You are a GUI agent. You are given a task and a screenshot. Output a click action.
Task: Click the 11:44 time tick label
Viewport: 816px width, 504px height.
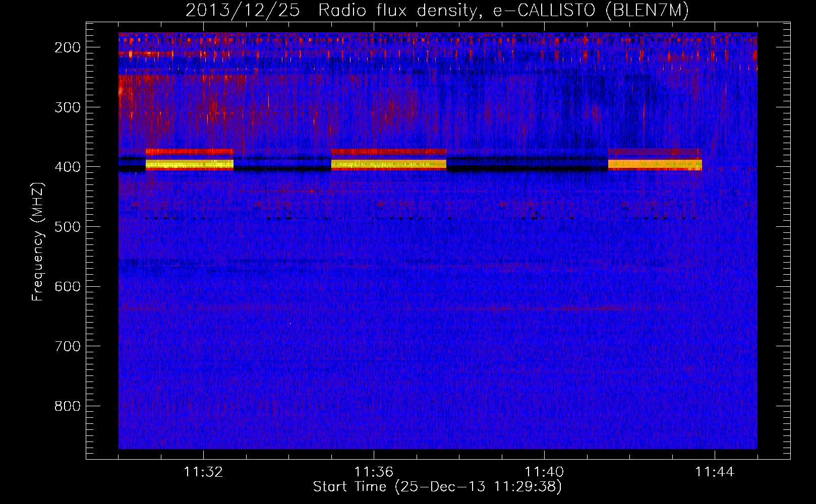(x=715, y=472)
